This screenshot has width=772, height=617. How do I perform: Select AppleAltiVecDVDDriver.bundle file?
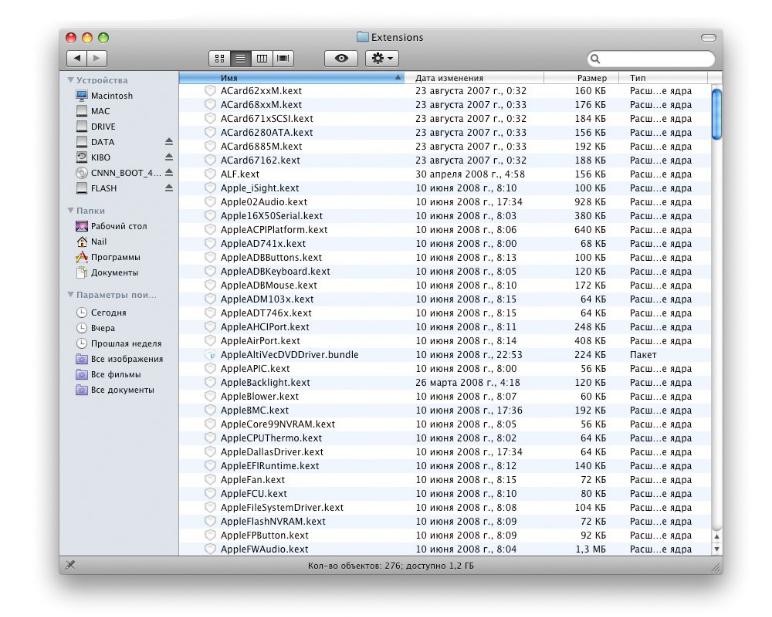tap(445, 355)
